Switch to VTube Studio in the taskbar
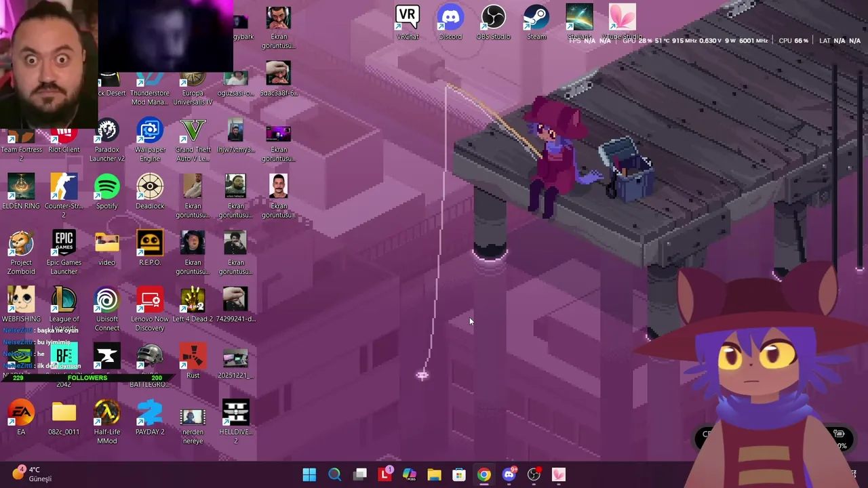Image resolution: width=868 pixels, height=488 pixels. click(559, 474)
